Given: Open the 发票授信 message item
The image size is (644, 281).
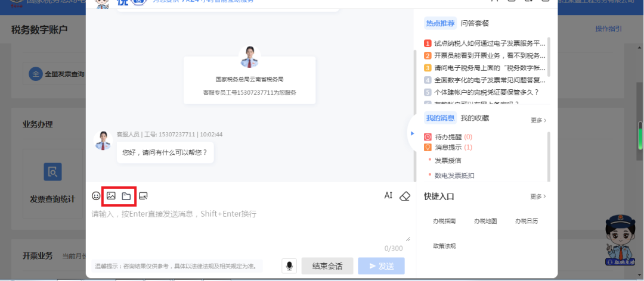Looking at the screenshot, I should [448, 160].
